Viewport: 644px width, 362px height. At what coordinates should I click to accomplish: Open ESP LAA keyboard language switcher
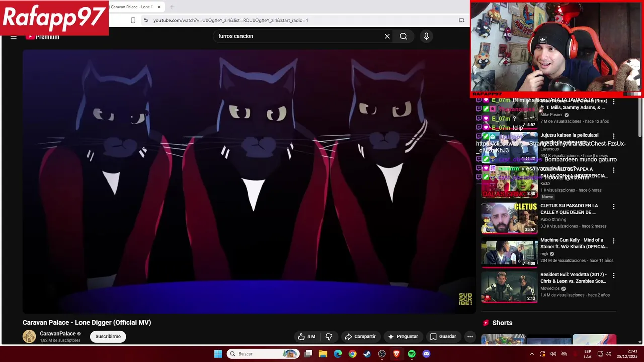pyautogui.click(x=588, y=354)
